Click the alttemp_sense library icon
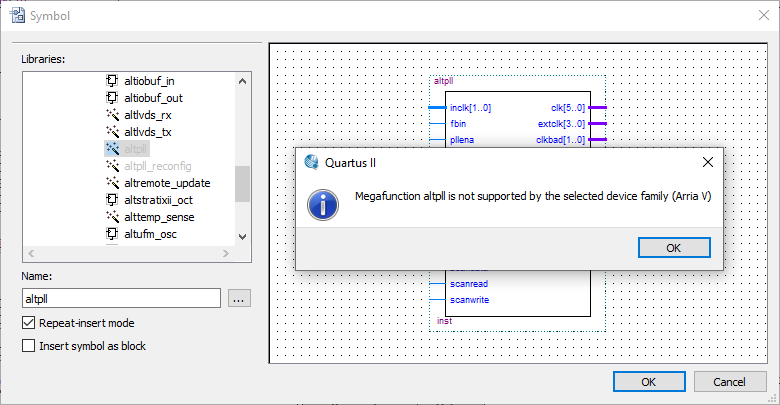This screenshot has width=780, height=405. click(112, 217)
